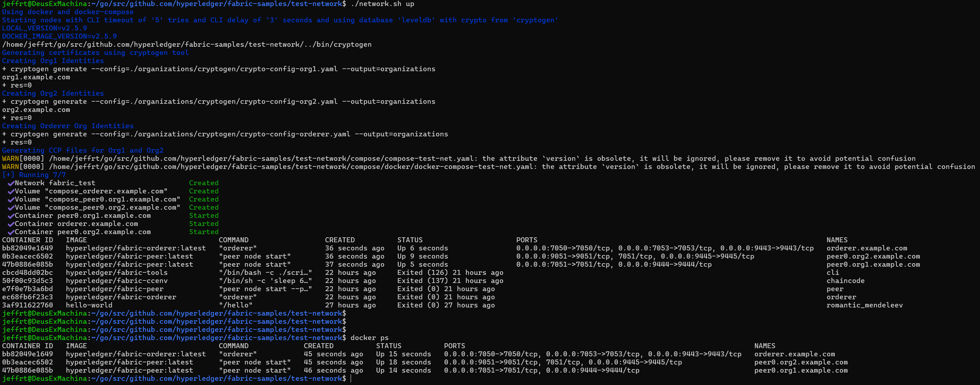Click the romantic_mendeleev container name
980x385 pixels.
(866, 305)
